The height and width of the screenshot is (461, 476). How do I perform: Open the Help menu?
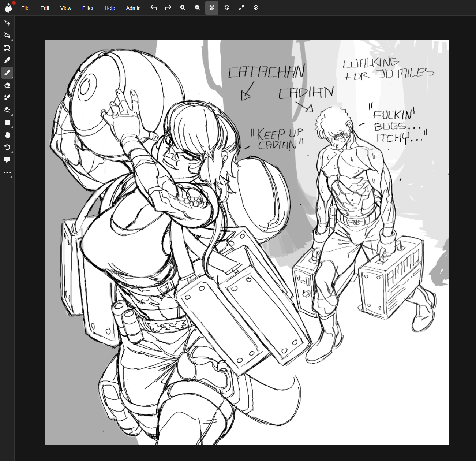pos(110,8)
